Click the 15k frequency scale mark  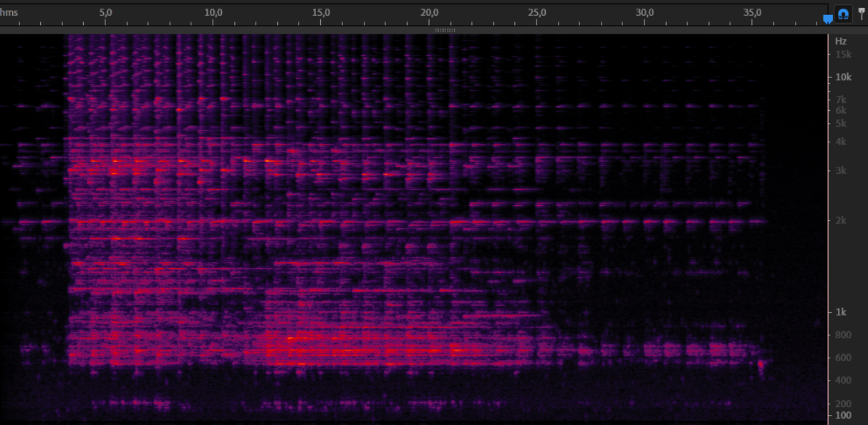[x=843, y=55]
